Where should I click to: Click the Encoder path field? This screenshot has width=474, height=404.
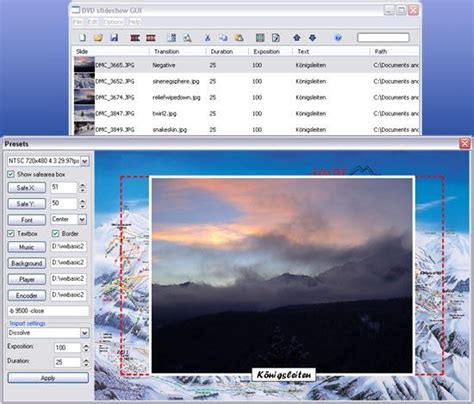pos(68,295)
